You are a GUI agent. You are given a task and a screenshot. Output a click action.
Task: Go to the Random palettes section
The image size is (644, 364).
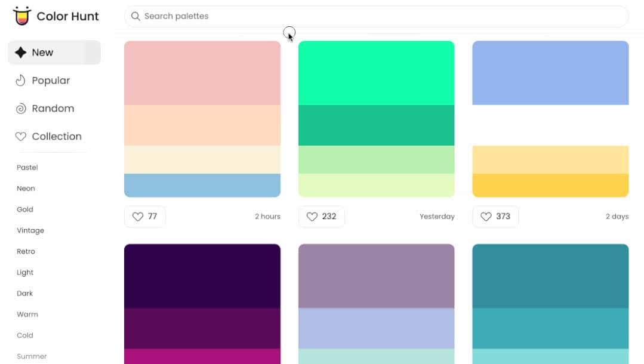pyautogui.click(x=53, y=109)
